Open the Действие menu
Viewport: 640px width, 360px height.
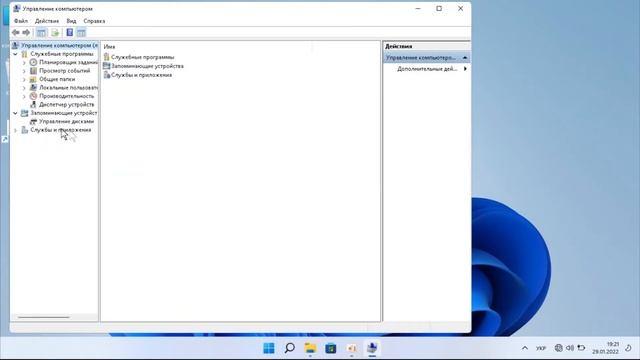click(x=47, y=21)
